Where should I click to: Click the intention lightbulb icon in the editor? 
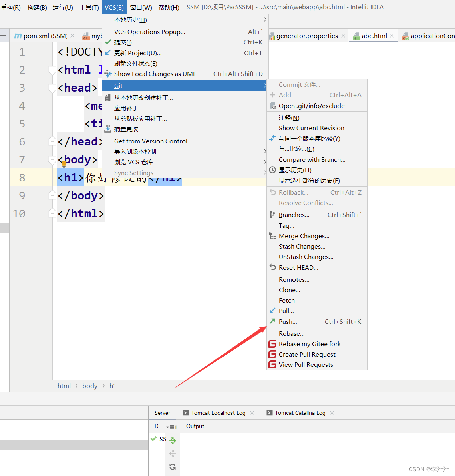tap(64, 164)
